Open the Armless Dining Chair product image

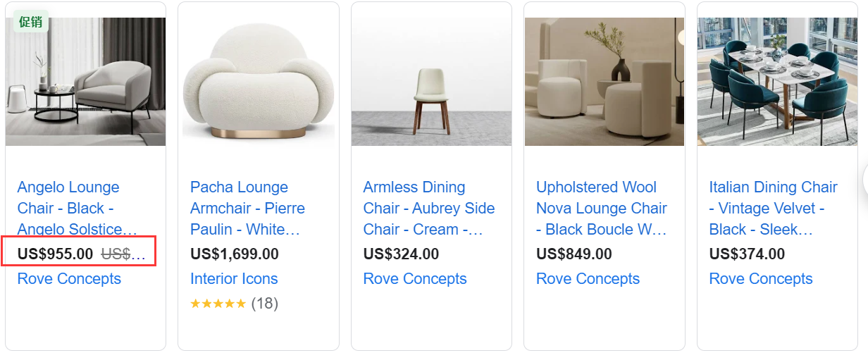pyautogui.click(x=431, y=82)
